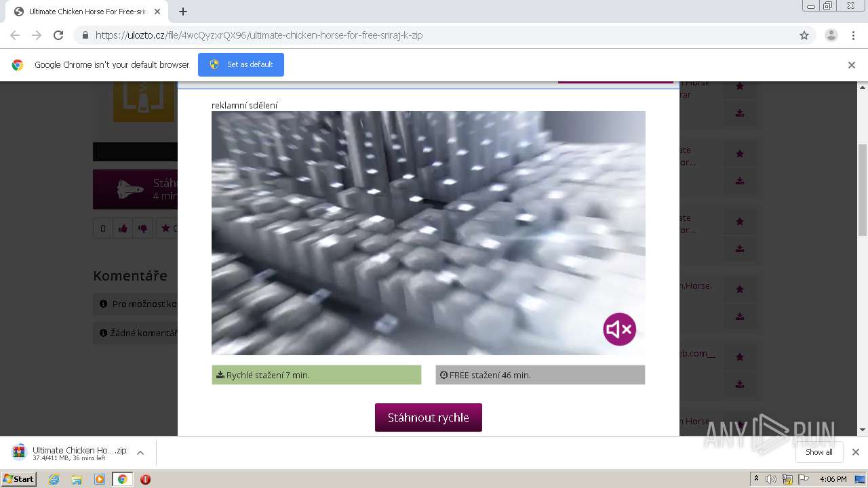Viewport: 868px width, 488px height.
Task: Click the Set as default button
Action: [241, 64]
